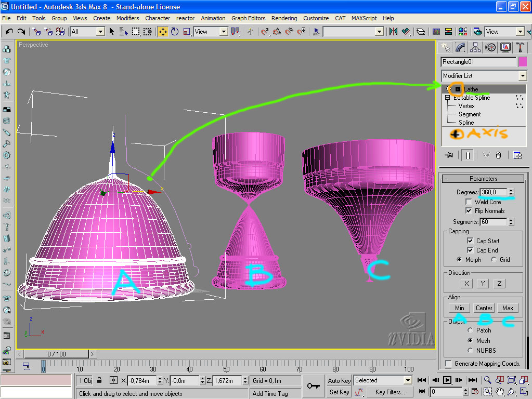Viewport: 532px width, 399px height.
Task: Set lathe direction with X button
Action: [x=466, y=283]
